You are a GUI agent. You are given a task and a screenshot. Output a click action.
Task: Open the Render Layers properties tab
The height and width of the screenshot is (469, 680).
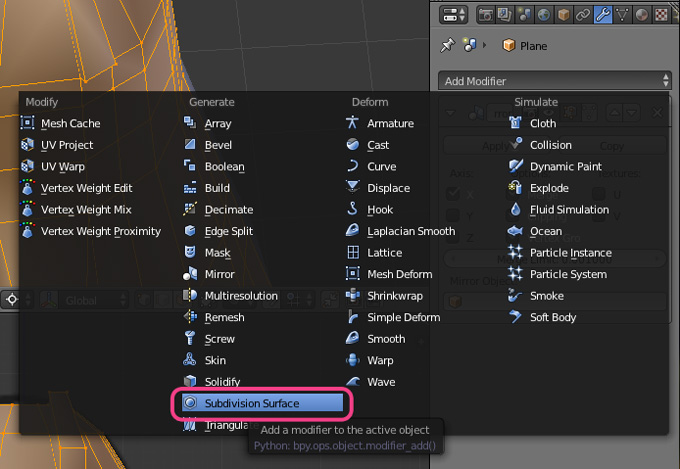pos(505,15)
